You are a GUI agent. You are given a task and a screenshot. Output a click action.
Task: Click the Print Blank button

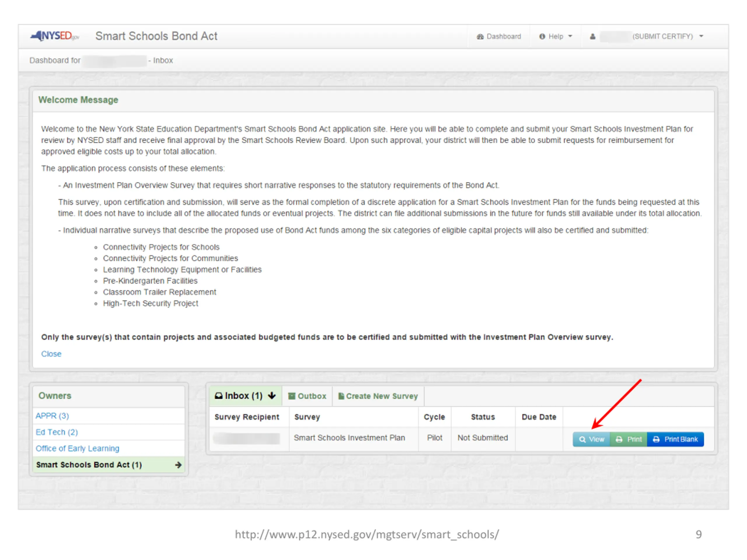click(676, 439)
